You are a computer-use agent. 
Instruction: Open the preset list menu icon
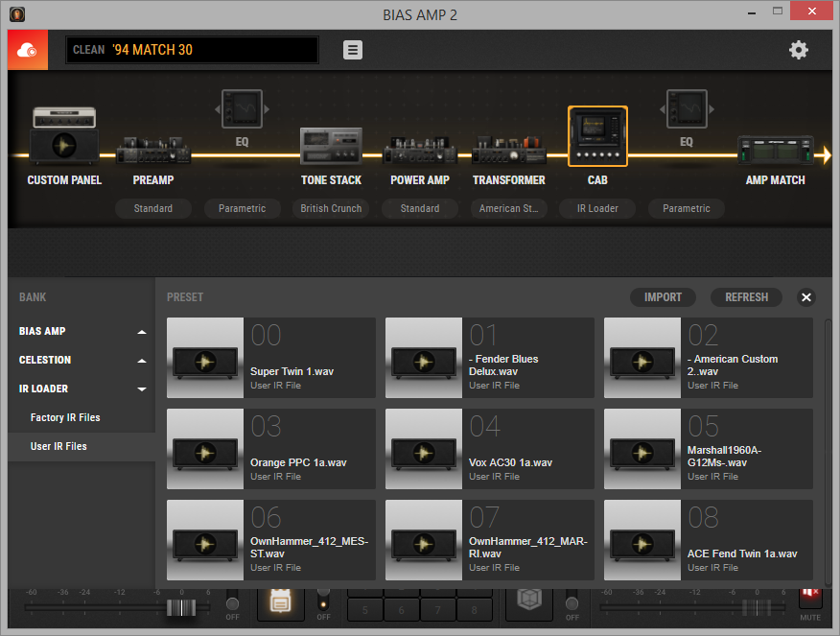pyautogui.click(x=353, y=50)
